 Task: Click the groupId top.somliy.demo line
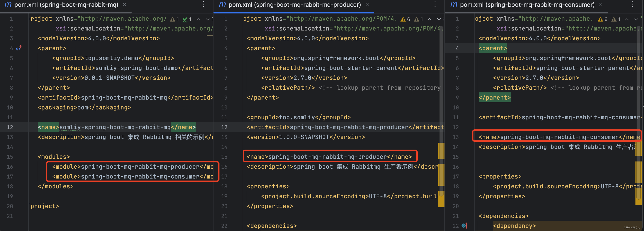tap(113, 58)
